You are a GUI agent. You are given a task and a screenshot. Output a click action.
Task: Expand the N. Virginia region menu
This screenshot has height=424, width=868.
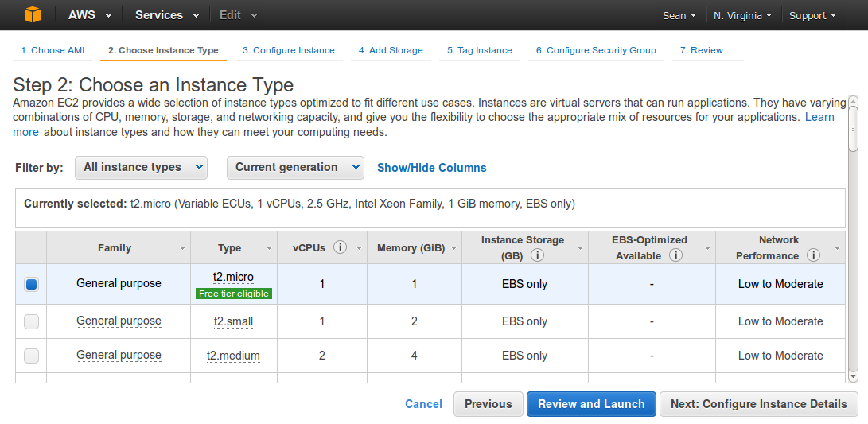(742, 15)
